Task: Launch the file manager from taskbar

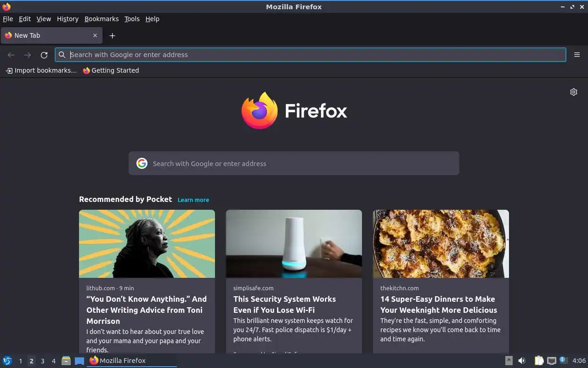Action: [x=66, y=361]
